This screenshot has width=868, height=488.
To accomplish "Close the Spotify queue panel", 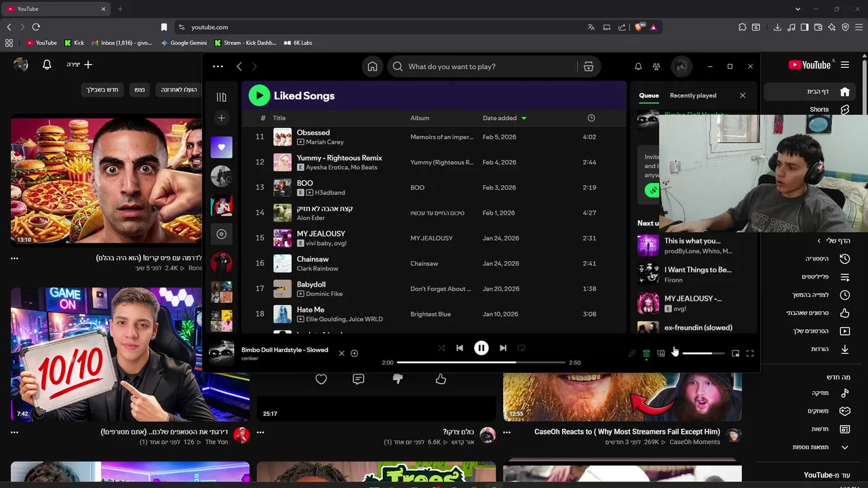I will pos(743,96).
